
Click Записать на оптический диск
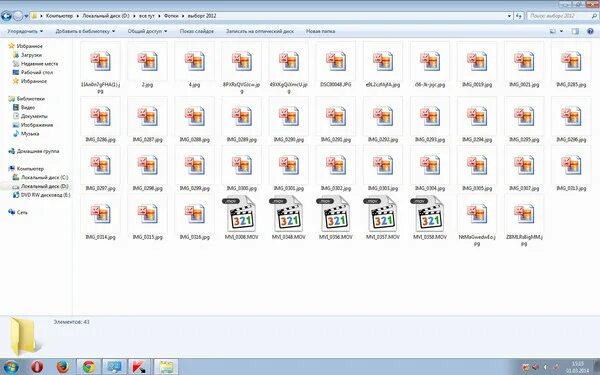(259, 31)
